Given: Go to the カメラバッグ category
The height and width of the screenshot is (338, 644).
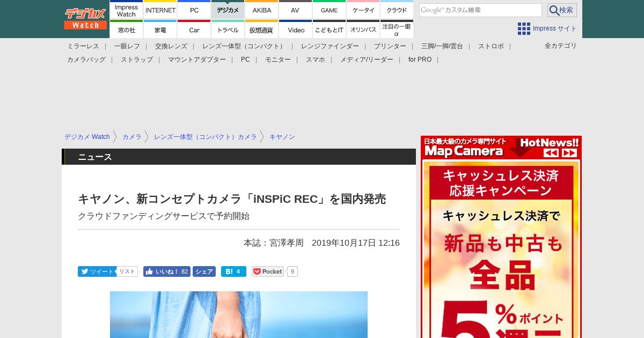Looking at the screenshot, I should click(86, 60).
